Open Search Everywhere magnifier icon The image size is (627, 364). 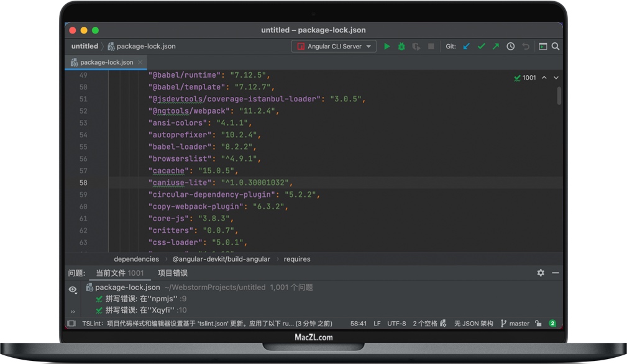point(555,46)
